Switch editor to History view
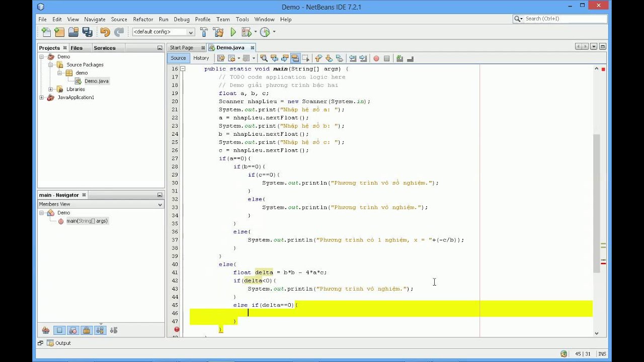The image size is (644, 362). 201,58
